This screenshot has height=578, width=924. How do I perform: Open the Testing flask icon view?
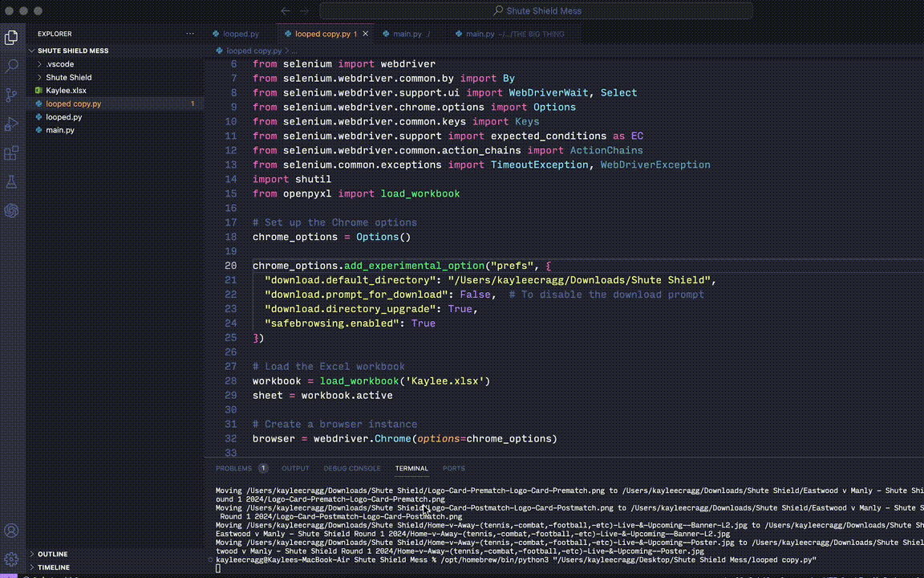click(11, 182)
